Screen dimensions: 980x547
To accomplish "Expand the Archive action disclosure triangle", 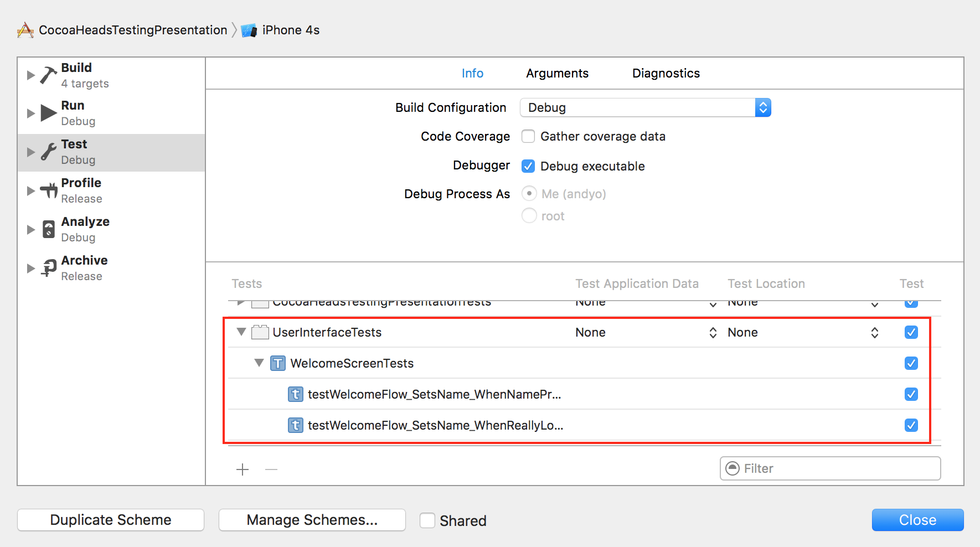I will click(x=31, y=269).
